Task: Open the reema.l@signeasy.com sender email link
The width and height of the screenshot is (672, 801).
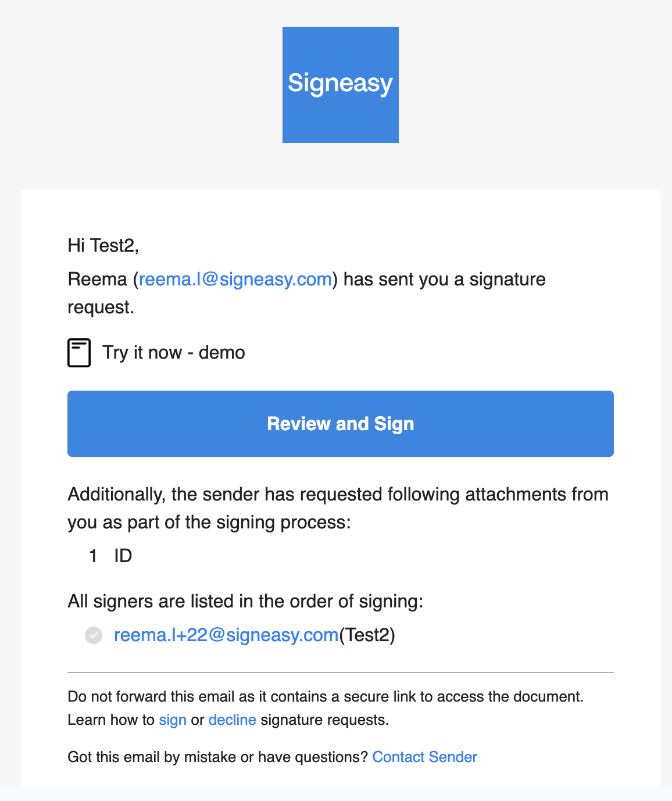Action: click(235, 279)
